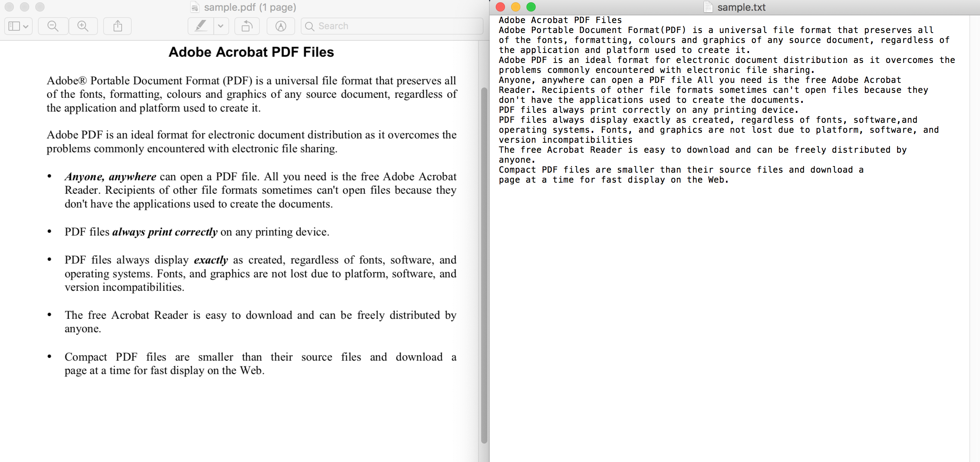
Task: Expand the highlight color chevron menu
Action: click(x=221, y=26)
